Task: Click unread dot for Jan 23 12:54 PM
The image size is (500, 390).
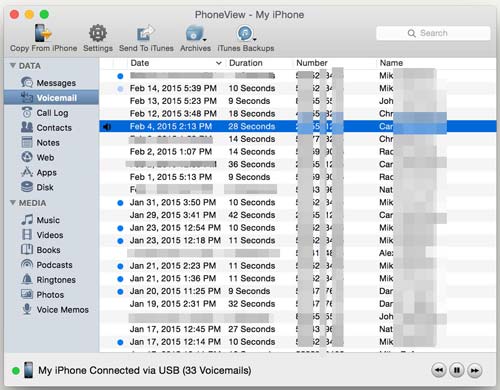Action: pos(120,228)
